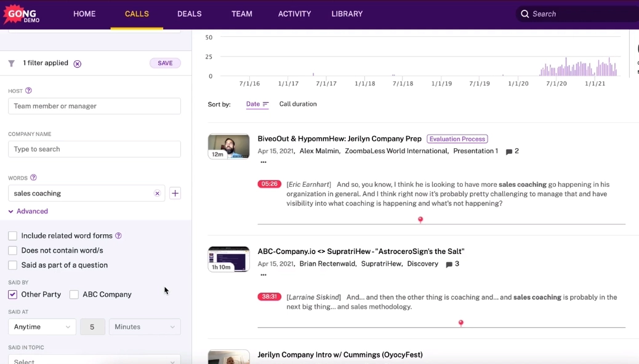Check Does not contain word/s
This screenshot has width=639, height=364.
tap(13, 250)
